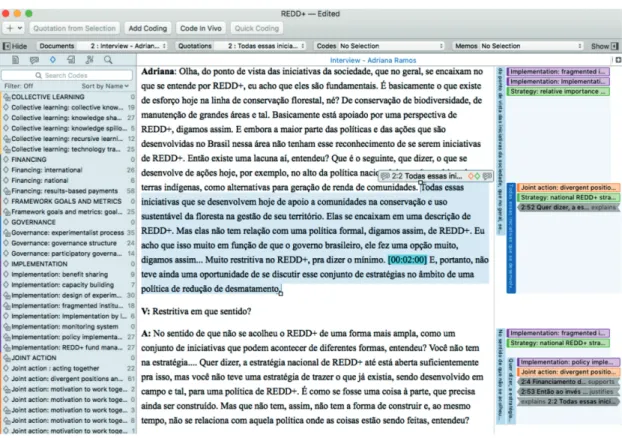This screenshot has height=438, width=622.
Task: Click the icon of the JOINT ACTION code
Action: tap(6, 358)
